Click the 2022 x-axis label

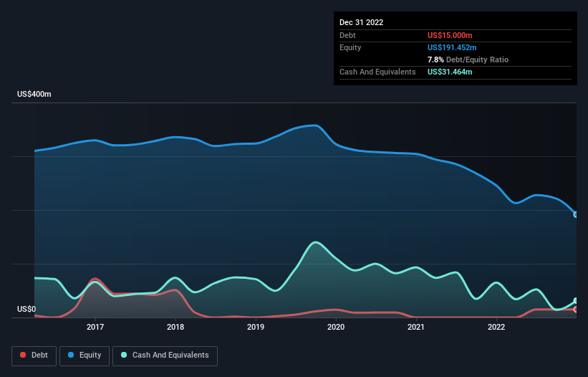(x=496, y=327)
